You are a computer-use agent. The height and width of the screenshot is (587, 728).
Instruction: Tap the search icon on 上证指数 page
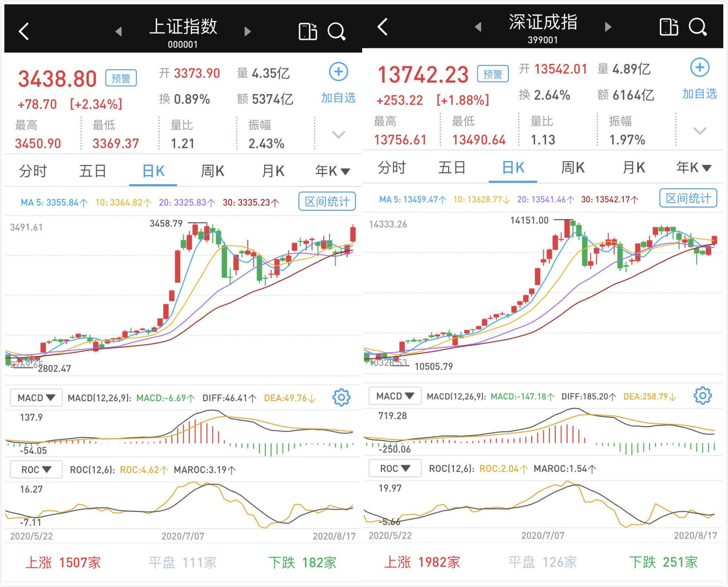pyautogui.click(x=337, y=30)
